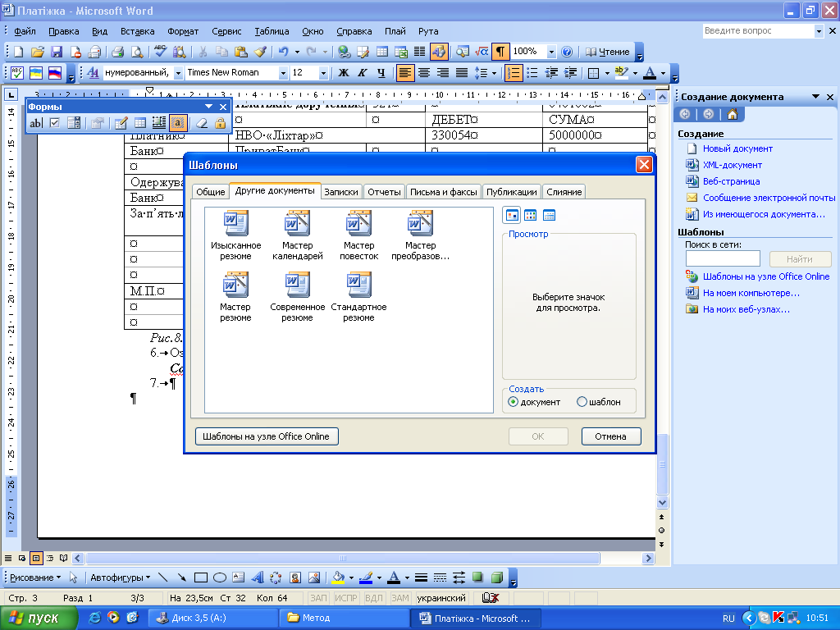Switch to the Общие tab
The image size is (840, 630).
(x=211, y=192)
